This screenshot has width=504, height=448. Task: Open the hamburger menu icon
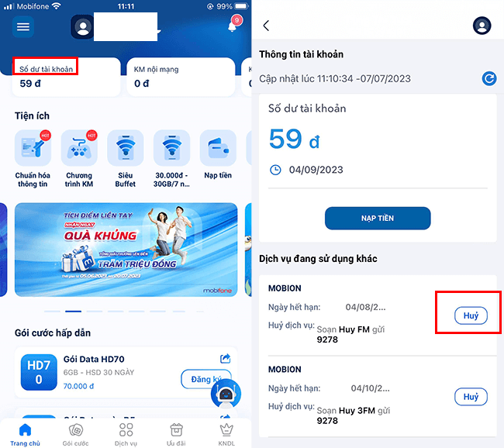pyautogui.click(x=23, y=26)
